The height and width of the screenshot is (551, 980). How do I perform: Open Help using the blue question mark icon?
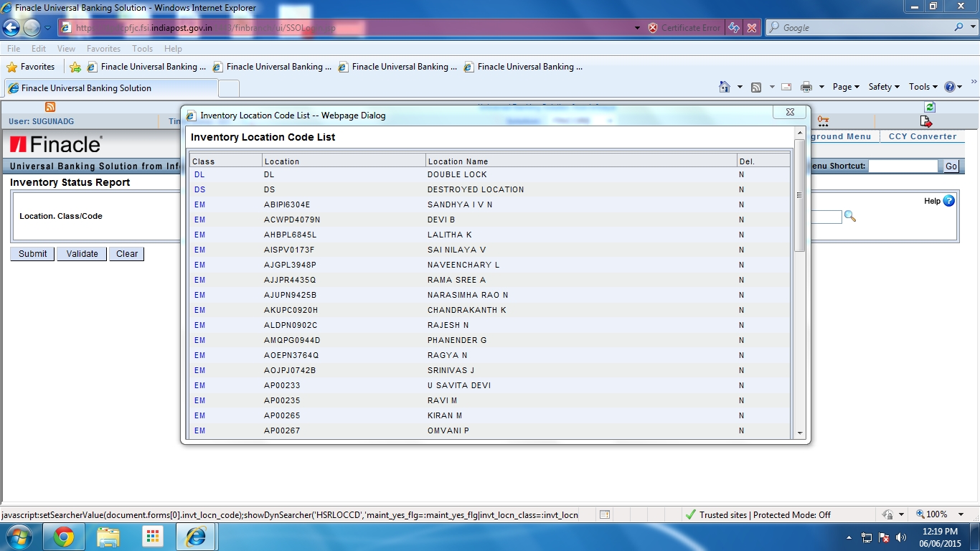point(948,201)
